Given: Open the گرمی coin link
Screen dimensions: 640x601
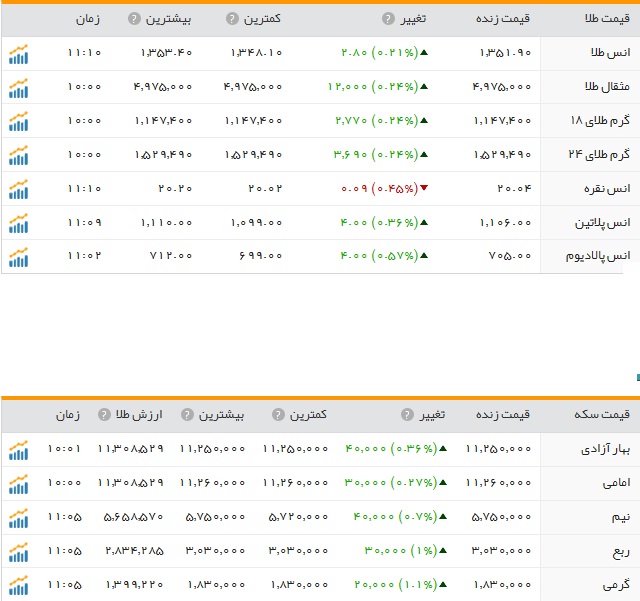Looking at the screenshot, I should pos(616,585).
